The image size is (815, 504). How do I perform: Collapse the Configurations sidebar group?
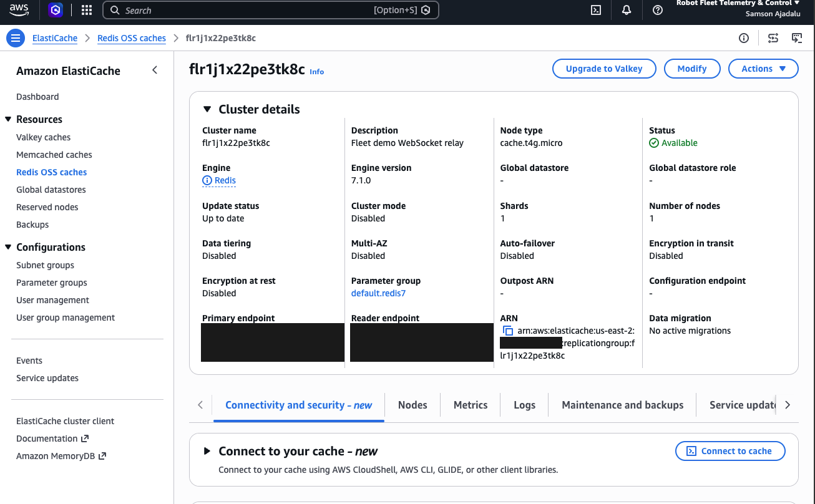(x=8, y=247)
